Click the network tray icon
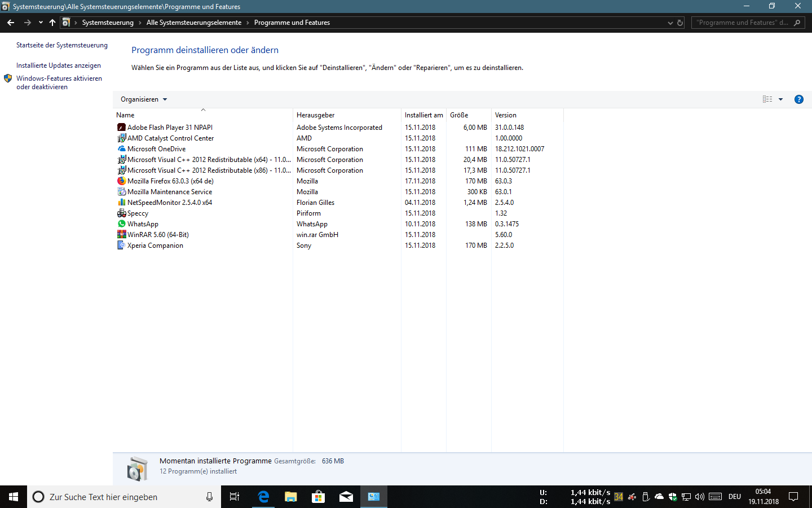Screen dimensions: 812x508 click(x=686, y=497)
